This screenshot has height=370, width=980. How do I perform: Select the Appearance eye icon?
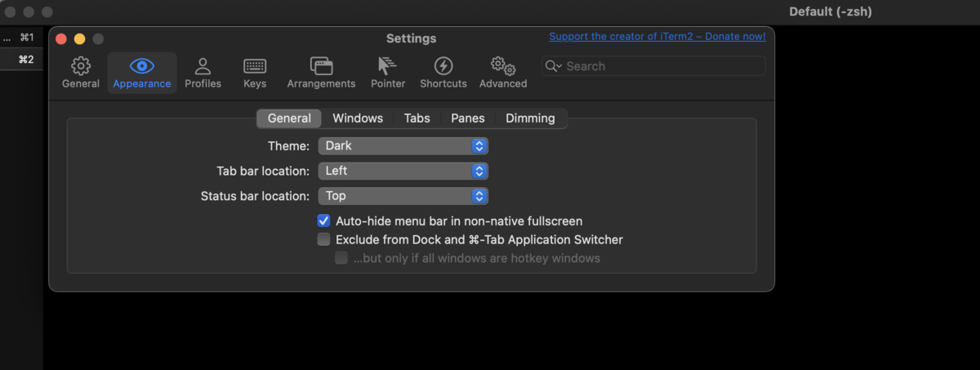142,66
